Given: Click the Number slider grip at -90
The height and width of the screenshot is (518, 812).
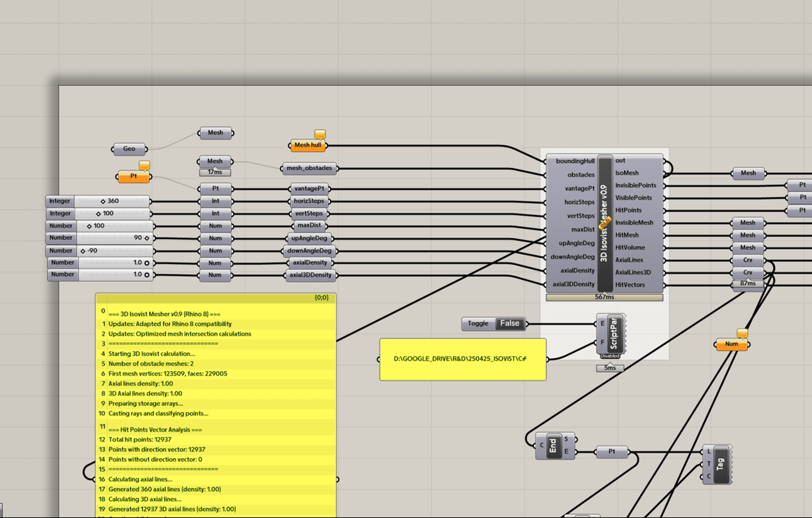Looking at the screenshot, I should [x=83, y=251].
